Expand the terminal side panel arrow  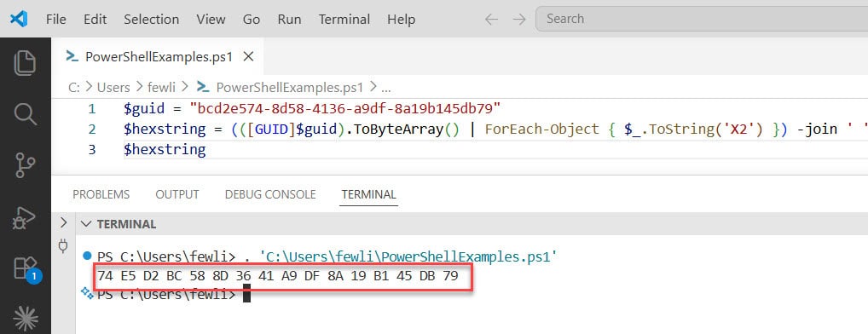pos(63,223)
